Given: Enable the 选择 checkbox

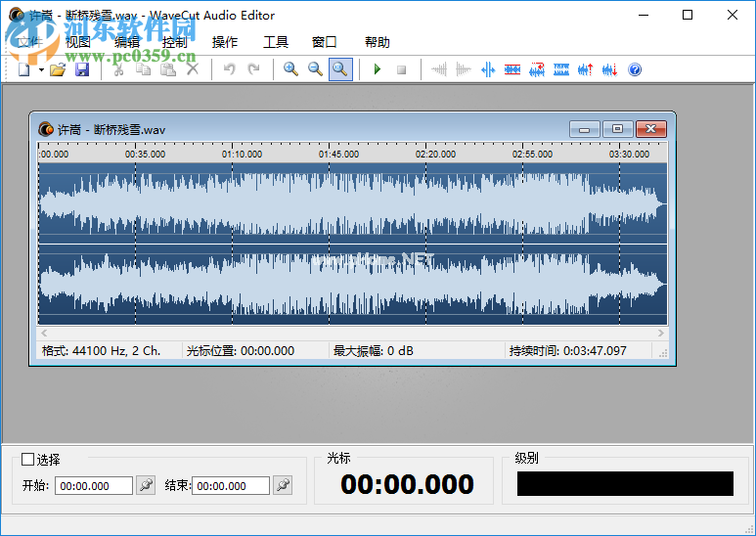Looking at the screenshot, I should pyautogui.click(x=28, y=460).
